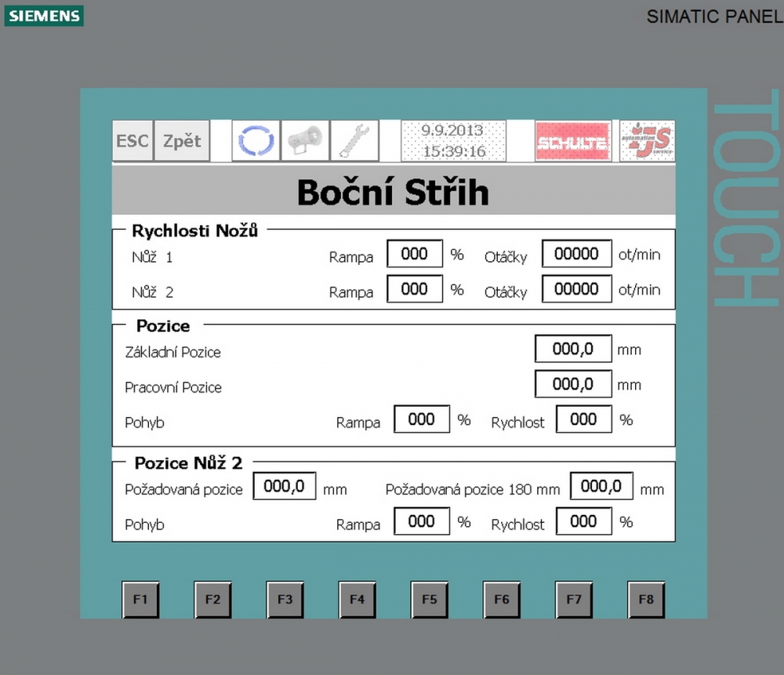Open the wrench settings icon
The width and height of the screenshot is (784, 675).
(x=354, y=141)
